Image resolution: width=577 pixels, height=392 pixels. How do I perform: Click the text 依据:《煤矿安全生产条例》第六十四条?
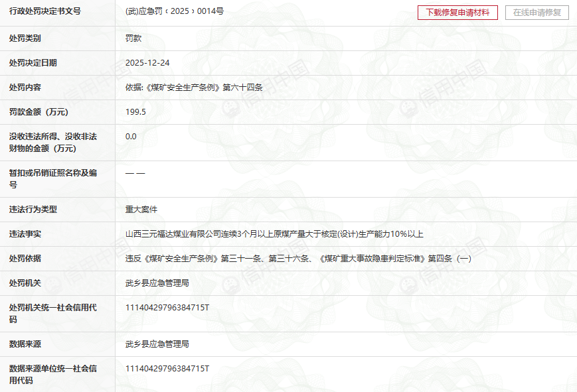(x=194, y=88)
